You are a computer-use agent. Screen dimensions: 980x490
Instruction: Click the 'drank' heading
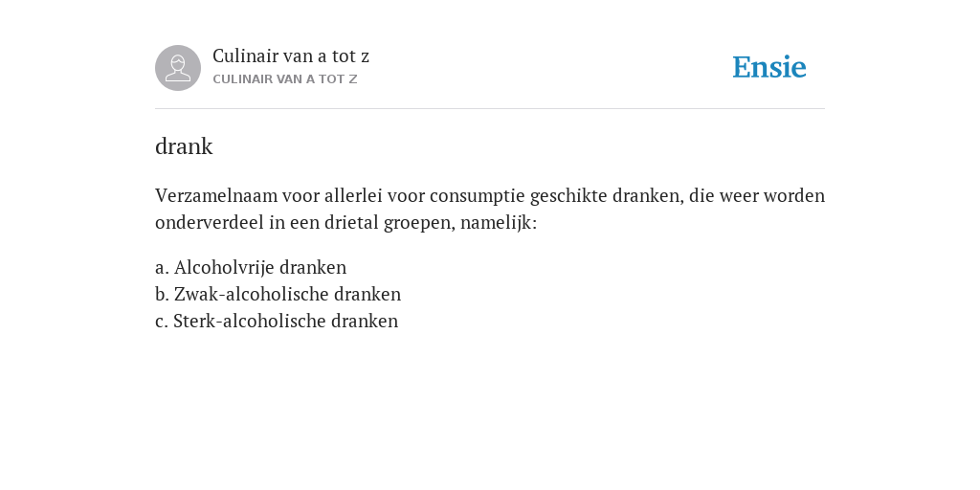[184, 146]
